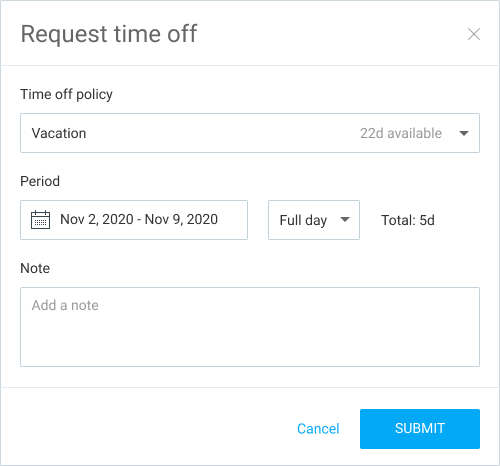Click the Nov 9, 2020 end date
The image size is (500, 466).
tap(181, 219)
